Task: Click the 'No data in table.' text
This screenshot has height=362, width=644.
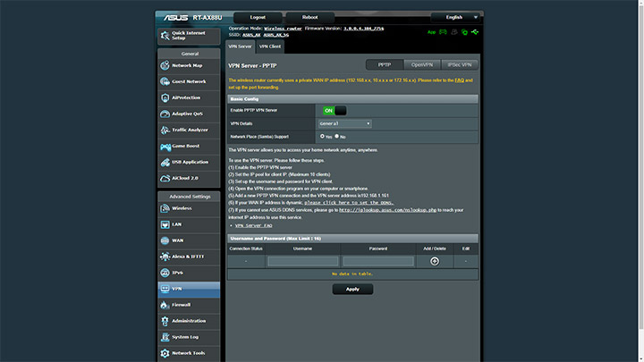Action: 352,274
